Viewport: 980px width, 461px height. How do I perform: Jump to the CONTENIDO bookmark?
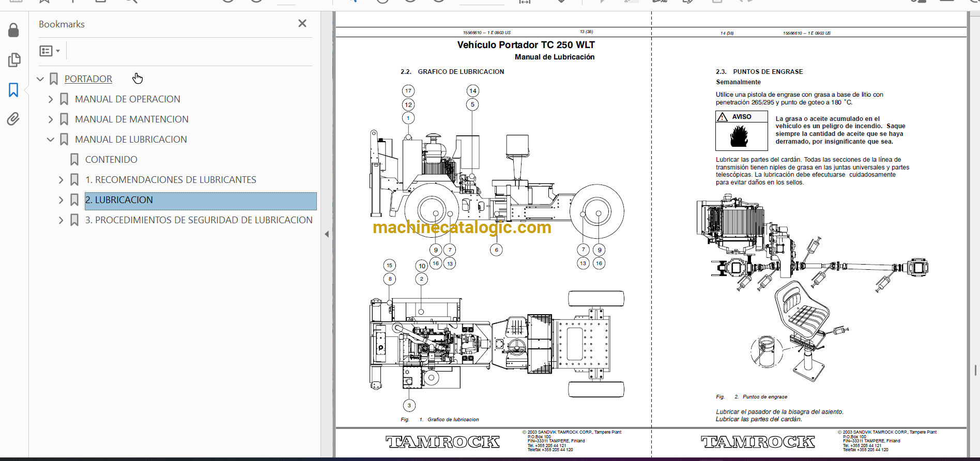pos(111,160)
